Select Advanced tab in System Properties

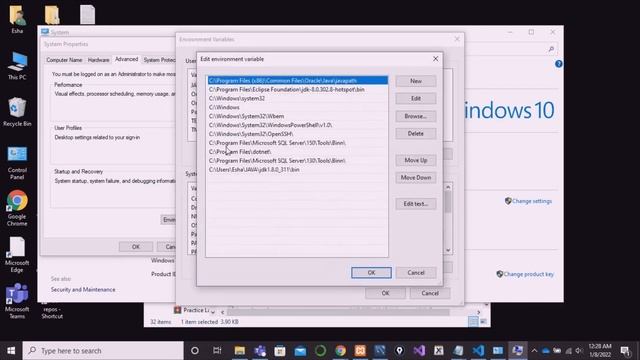127,59
